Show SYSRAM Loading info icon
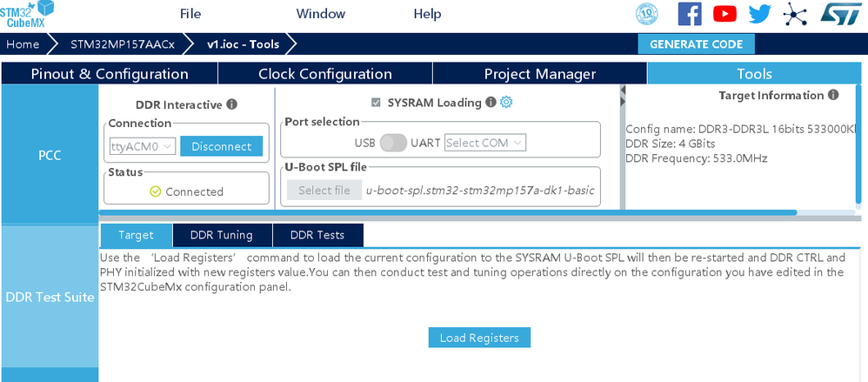This screenshot has height=382, width=868. coord(491,102)
